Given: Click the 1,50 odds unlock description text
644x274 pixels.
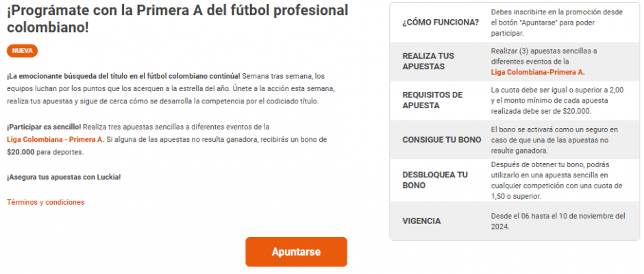Looking at the screenshot, I should pyautogui.click(x=556, y=180).
